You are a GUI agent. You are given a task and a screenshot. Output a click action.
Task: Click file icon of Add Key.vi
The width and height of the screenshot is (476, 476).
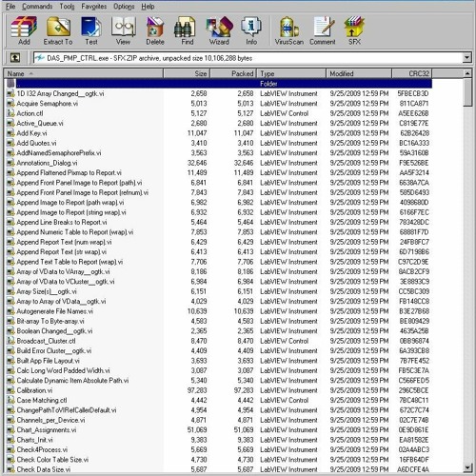click(10, 133)
